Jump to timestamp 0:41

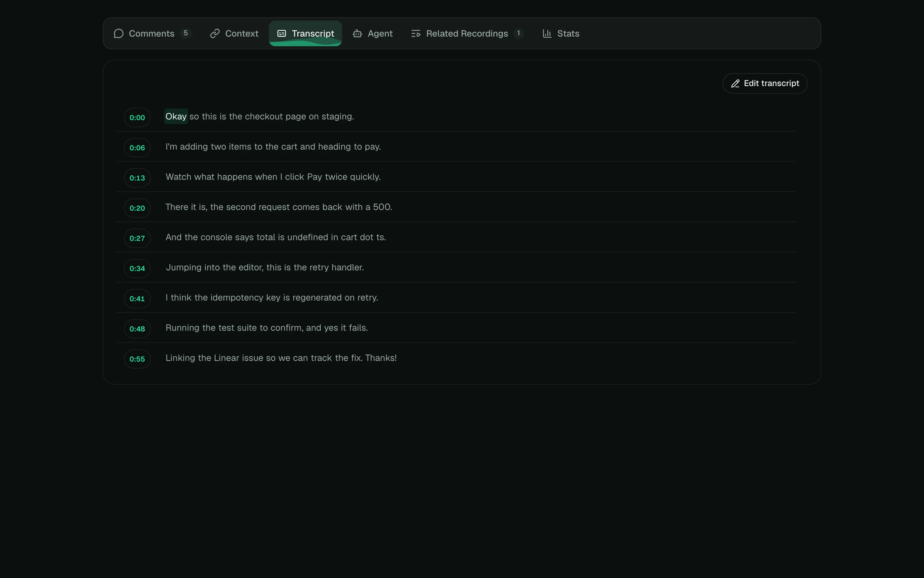pos(137,299)
